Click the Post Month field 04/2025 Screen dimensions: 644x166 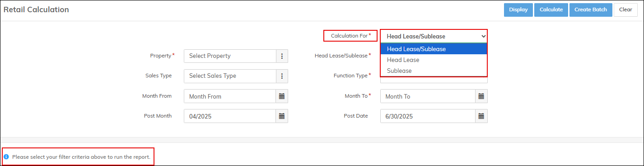coord(230,116)
